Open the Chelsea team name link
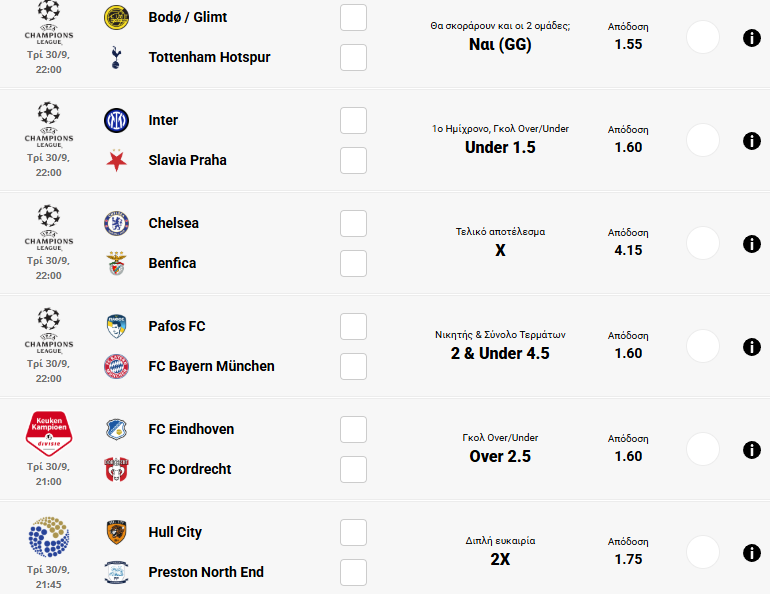The height and width of the screenshot is (594, 770). (x=174, y=223)
